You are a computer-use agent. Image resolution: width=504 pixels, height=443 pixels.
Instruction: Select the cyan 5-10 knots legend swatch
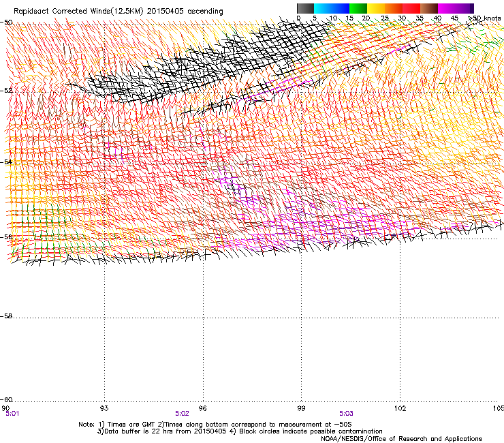(323, 8)
